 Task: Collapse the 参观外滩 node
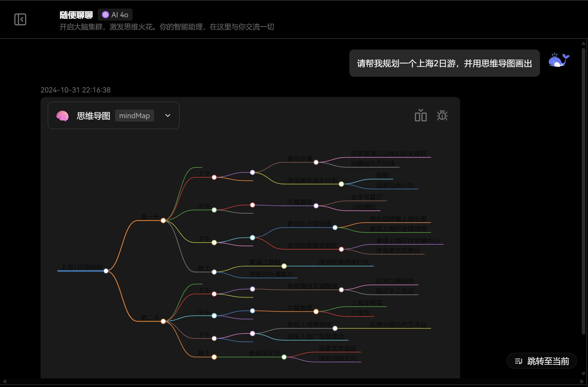tap(316, 162)
